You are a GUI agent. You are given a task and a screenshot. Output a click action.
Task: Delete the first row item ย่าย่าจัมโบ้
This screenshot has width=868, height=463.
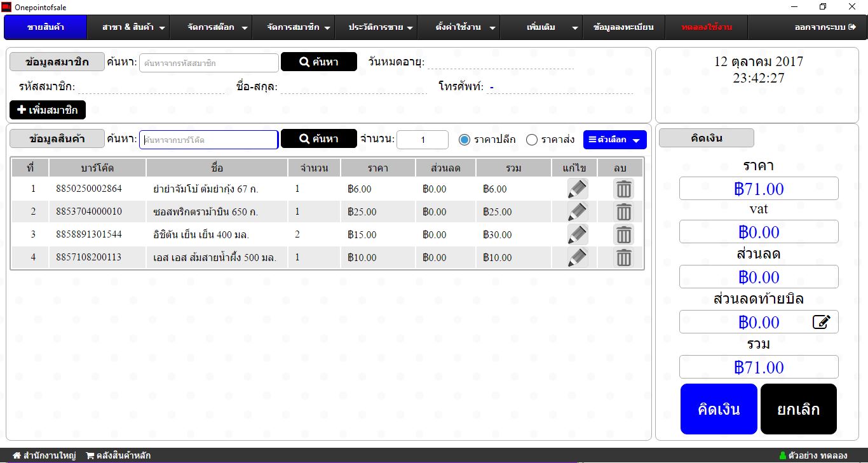[x=623, y=189]
